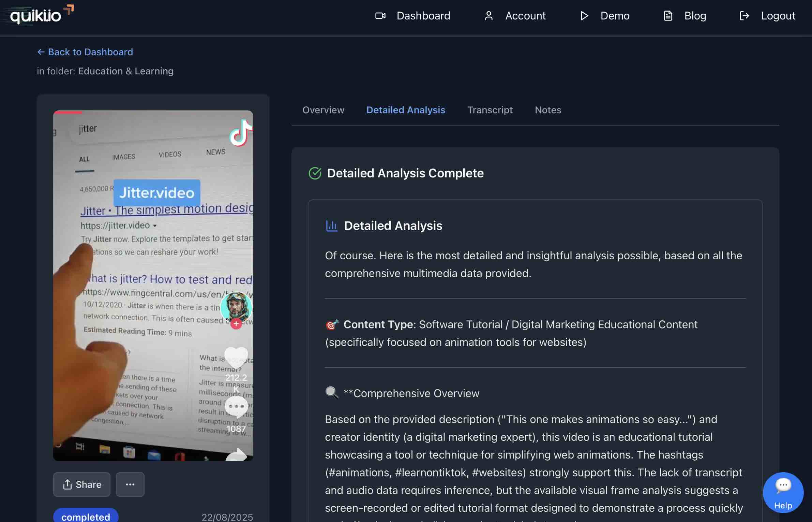Click the Share button
Image resolution: width=812 pixels, height=522 pixels.
pyautogui.click(x=82, y=484)
